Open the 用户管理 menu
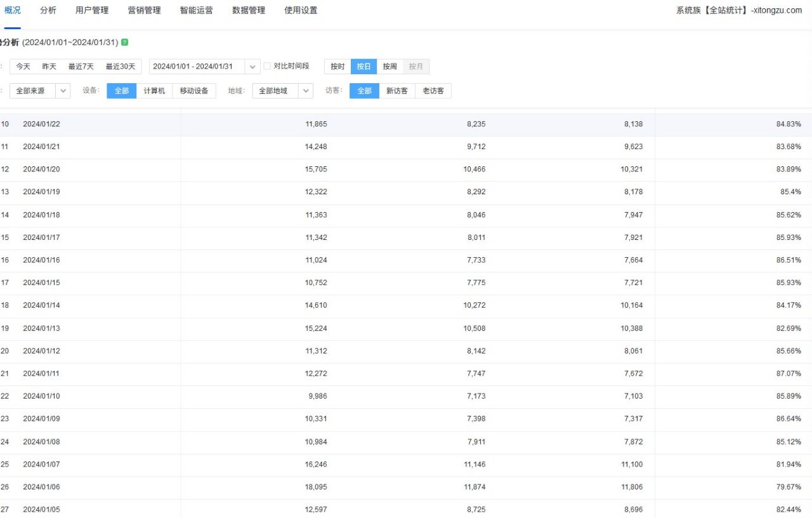 coord(92,10)
